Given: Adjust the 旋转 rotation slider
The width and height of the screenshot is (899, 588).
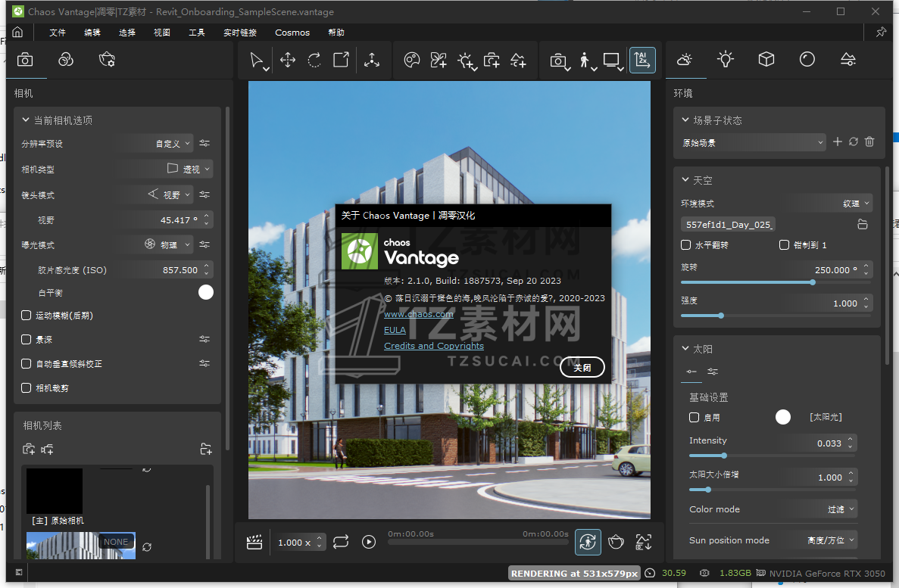Looking at the screenshot, I should tap(813, 282).
